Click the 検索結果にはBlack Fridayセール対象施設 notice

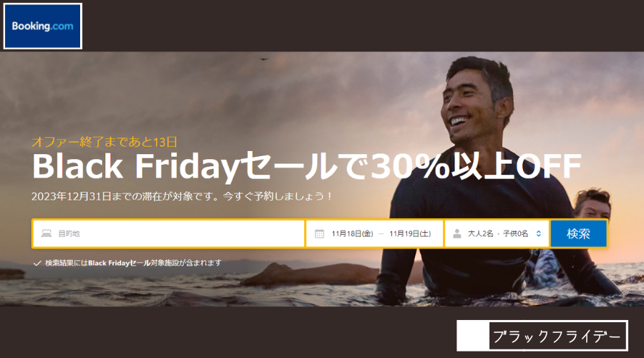133,263
